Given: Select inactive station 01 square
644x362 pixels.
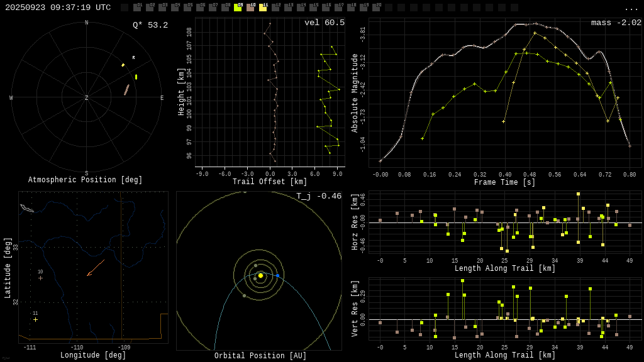Looking at the screenshot, I should pos(137,8).
